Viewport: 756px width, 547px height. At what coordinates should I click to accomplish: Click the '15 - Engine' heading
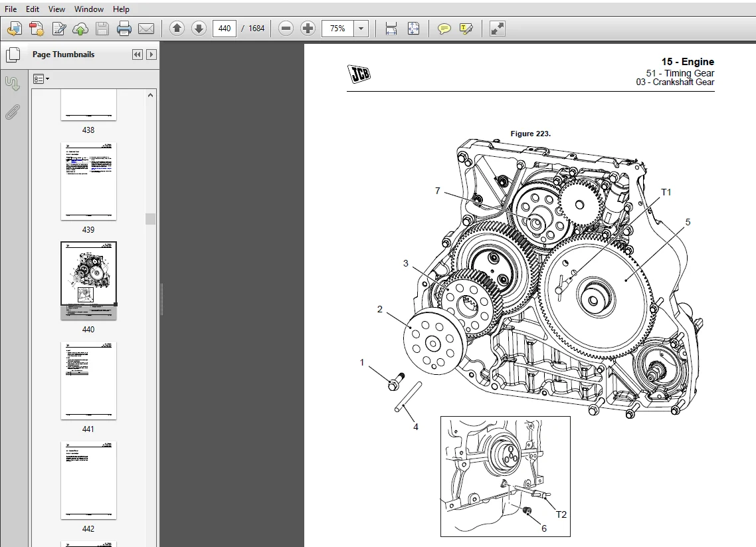pos(688,62)
